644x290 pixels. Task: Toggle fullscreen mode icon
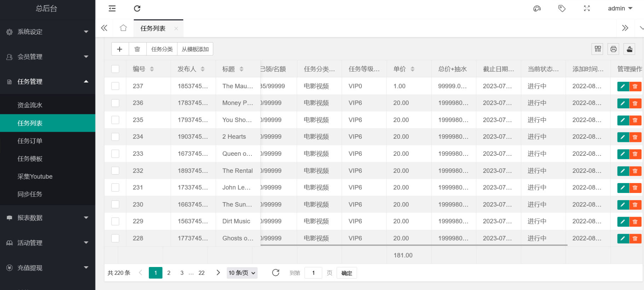pos(587,8)
